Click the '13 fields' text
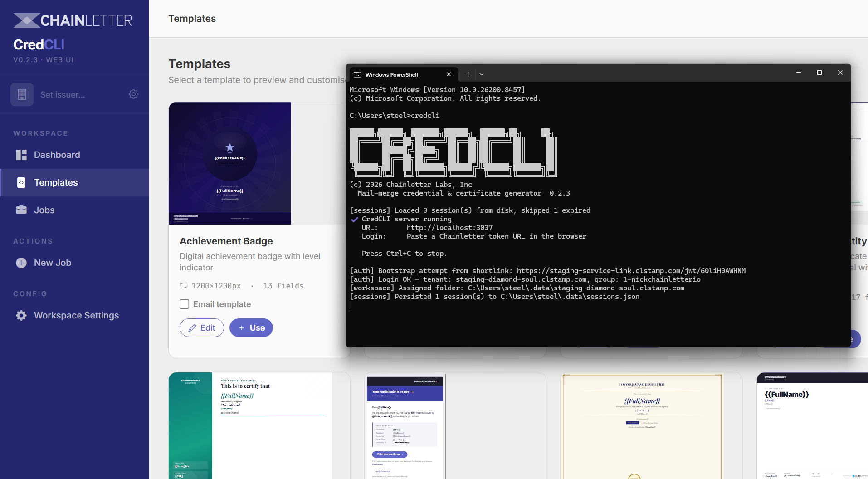 tap(283, 286)
